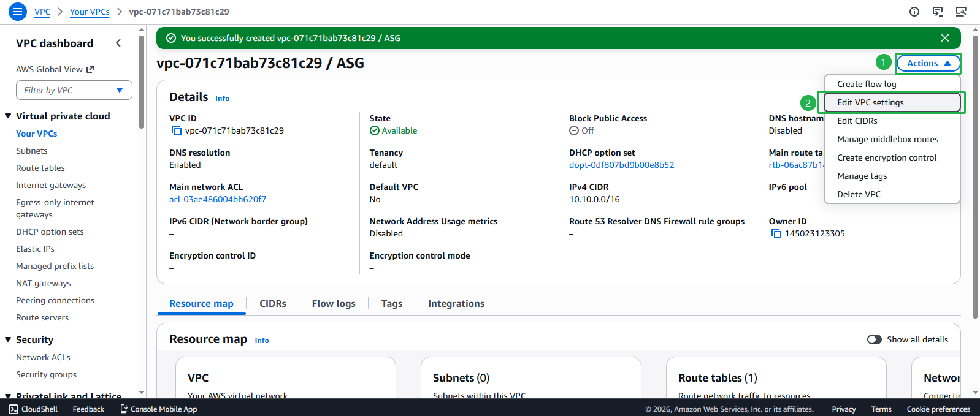Switch to the Integrations tab
The width and height of the screenshot is (980, 416).
[456, 304]
